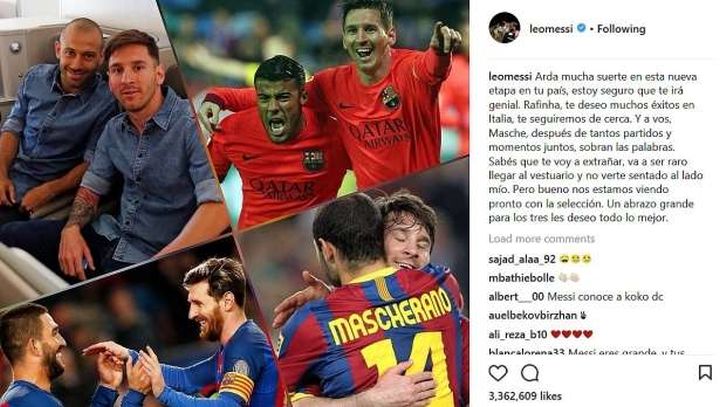
Task: Like the post with the heart icon
Action: tap(498, 373)
